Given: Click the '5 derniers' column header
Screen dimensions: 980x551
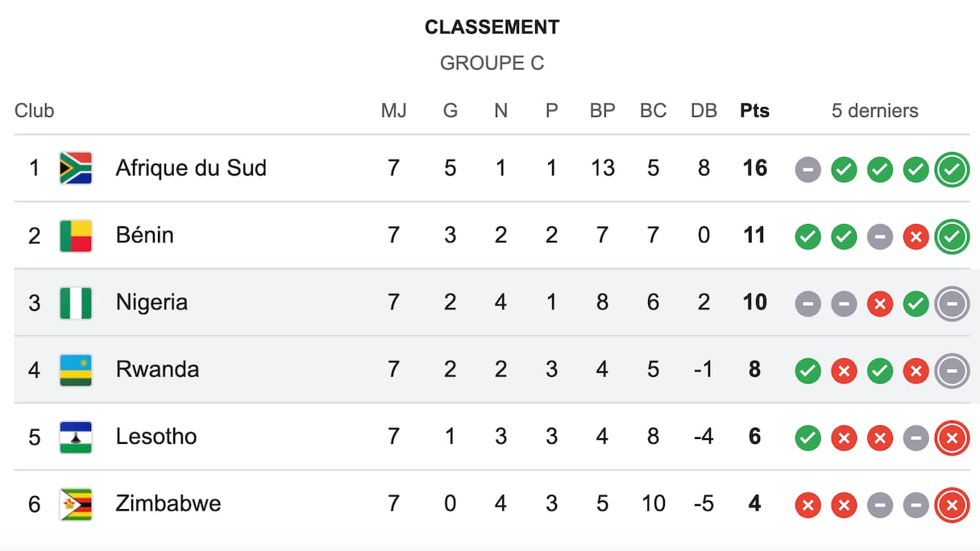Looking at the screenshot, I should [874, 111].
